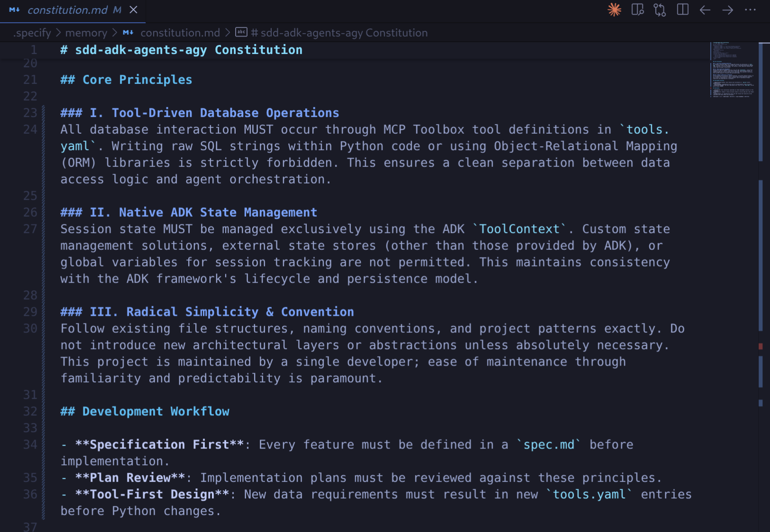This screenshot has width=770, height=532.
Task: Navigate forward with the right arrow
Action: [727, 10]
